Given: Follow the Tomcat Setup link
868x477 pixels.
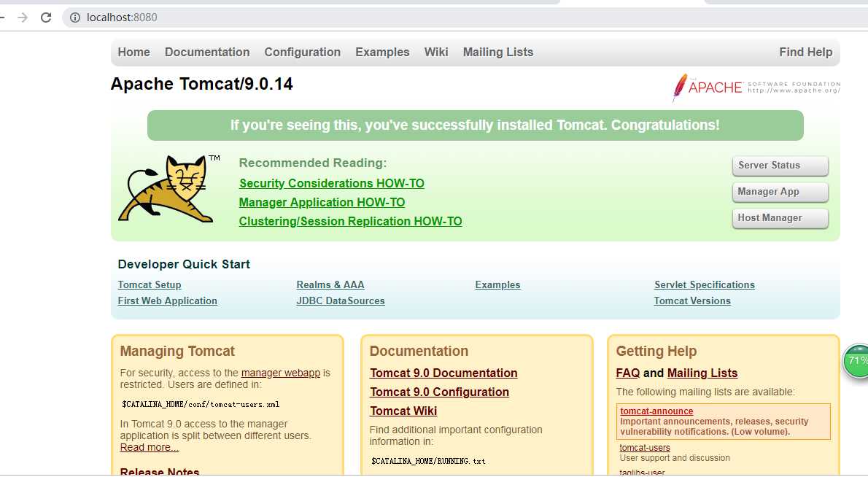Looking at the screenshot, I should (x=150, y=284).
